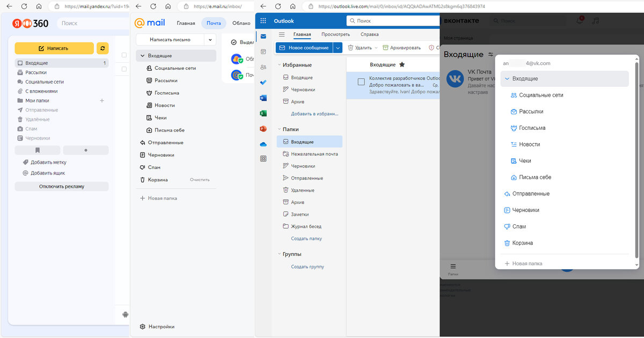Click the Отключить рекламу button
This screenshot has height=338, width=644.
point(62,187)
